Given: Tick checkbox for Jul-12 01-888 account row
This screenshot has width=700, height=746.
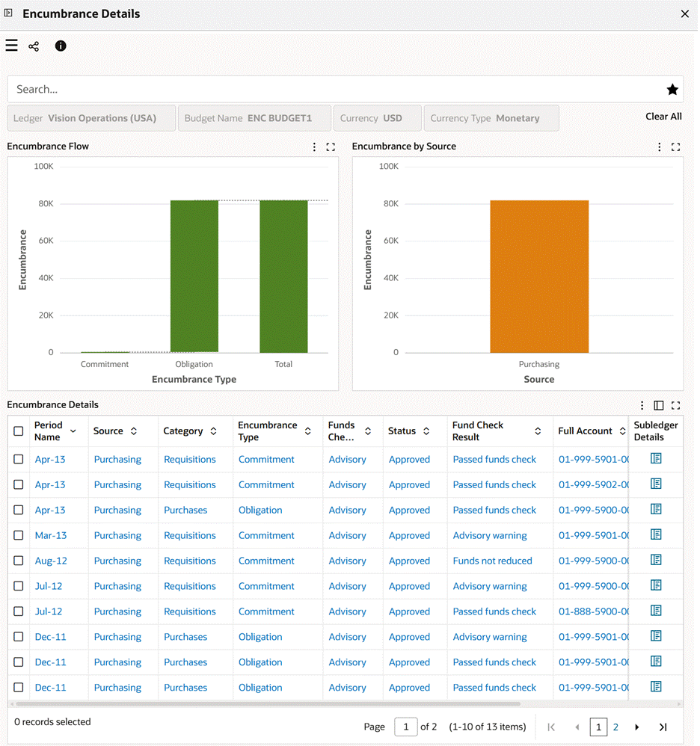Looking at the screenshot, I should point(19,611).
